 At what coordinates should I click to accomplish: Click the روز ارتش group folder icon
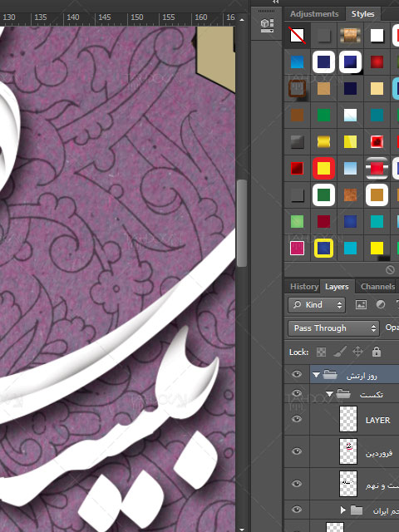tap(330, 375)
